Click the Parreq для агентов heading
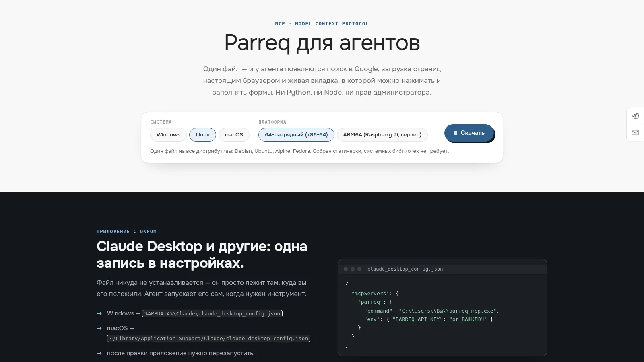 pos(322,43)
